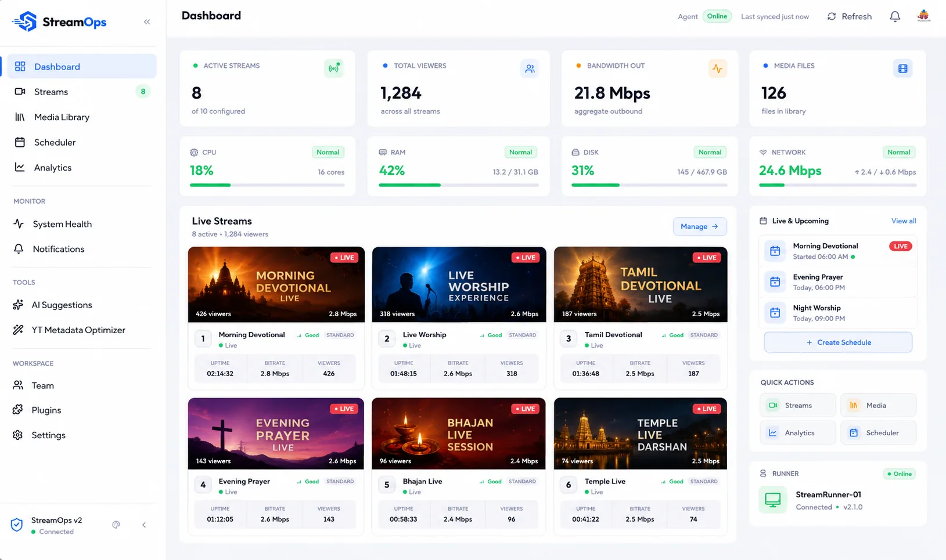Click the chevron beside StreamOps v2
Image resolution: width=946 pixels, height=560 pixels.
pyautogui.click(x=144, y=525)
